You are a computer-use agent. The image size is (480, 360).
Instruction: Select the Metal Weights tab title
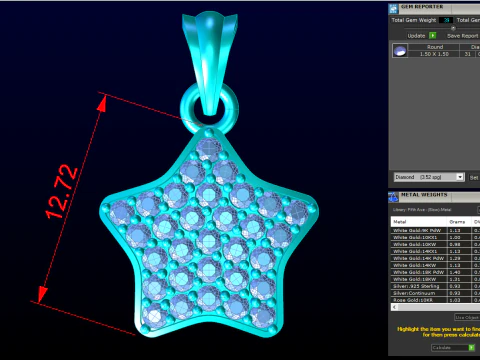click(424, 195)
